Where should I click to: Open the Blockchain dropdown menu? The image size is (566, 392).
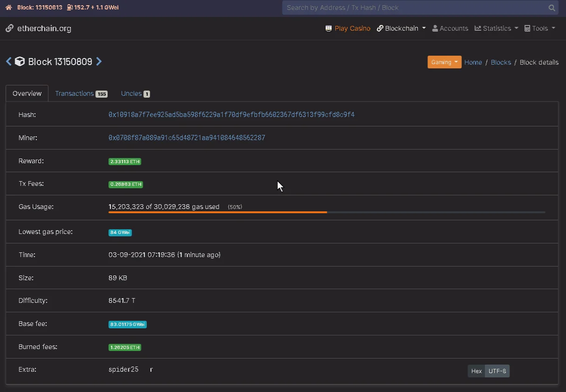point(401,28)
